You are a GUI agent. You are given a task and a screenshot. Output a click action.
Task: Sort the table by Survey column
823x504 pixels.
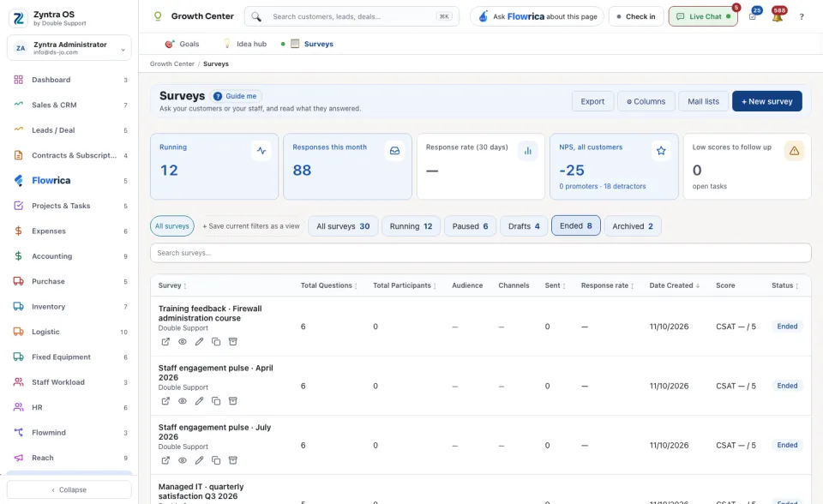coord(172,285)
